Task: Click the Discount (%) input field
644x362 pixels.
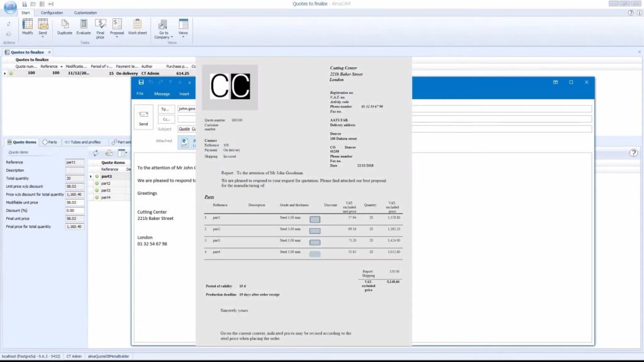Action: coord(74,211)
